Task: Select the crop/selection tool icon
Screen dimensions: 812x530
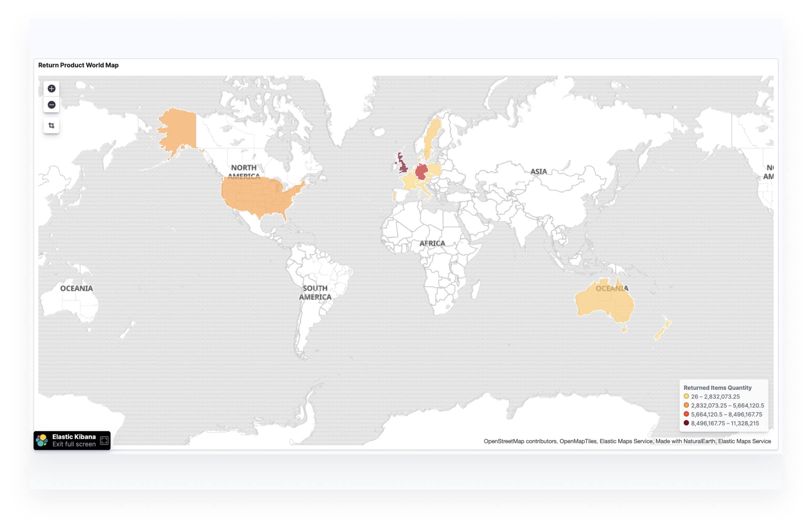Action: pos(51,125)
